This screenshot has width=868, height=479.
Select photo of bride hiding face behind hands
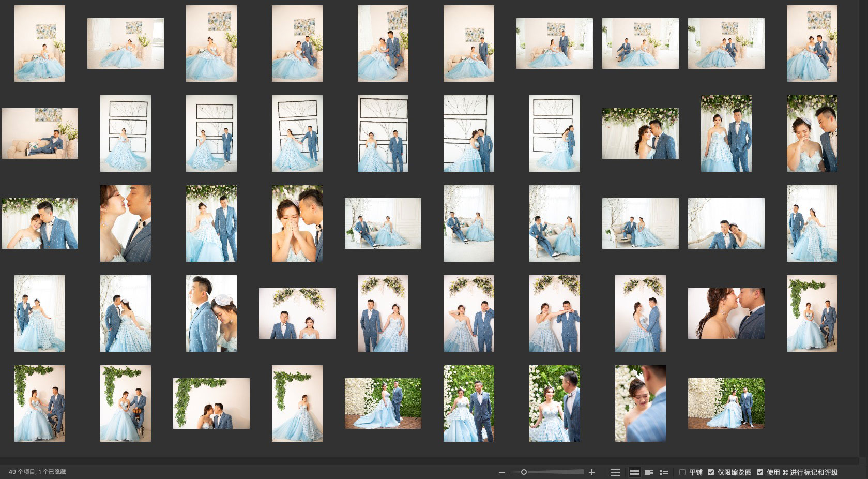point(297,223)
